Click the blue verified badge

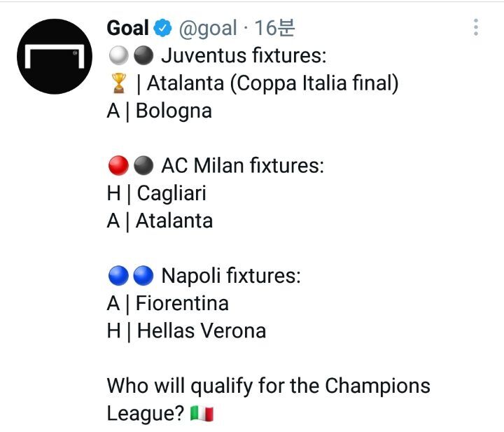[163, 29]
